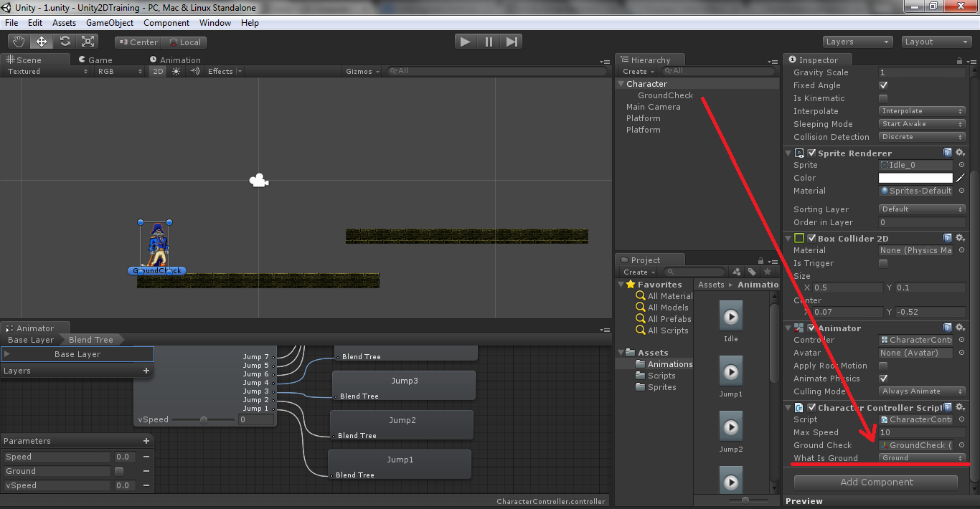Select the Hand tool
The width and height of the screenshot is (980, 509).
(19, 42)
